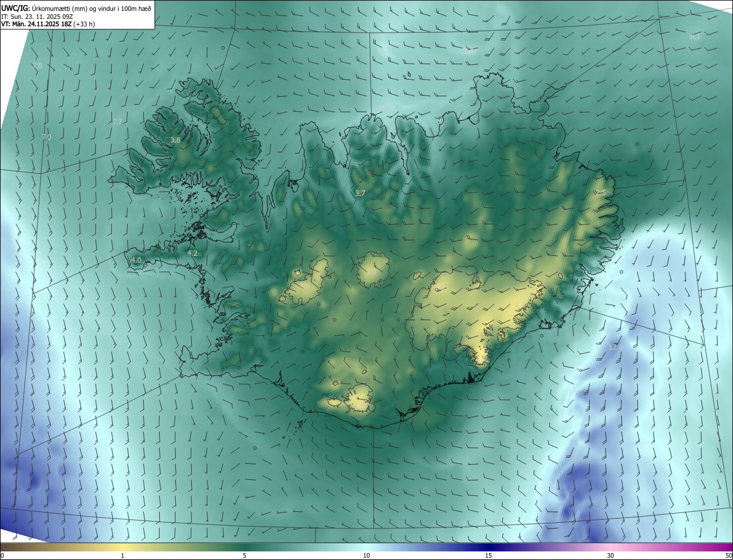The image size is (733, 560).
Task: Click the 9.3 value north of Iceland
Action: click(383, 50)
